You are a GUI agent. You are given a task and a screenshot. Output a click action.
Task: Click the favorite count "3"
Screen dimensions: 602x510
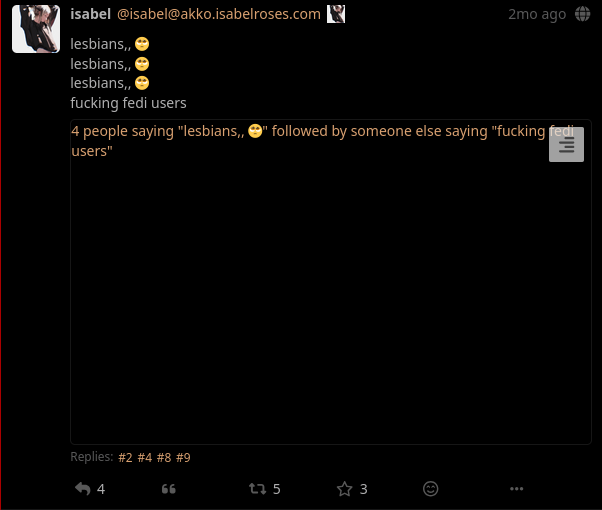tap(364, 489)
